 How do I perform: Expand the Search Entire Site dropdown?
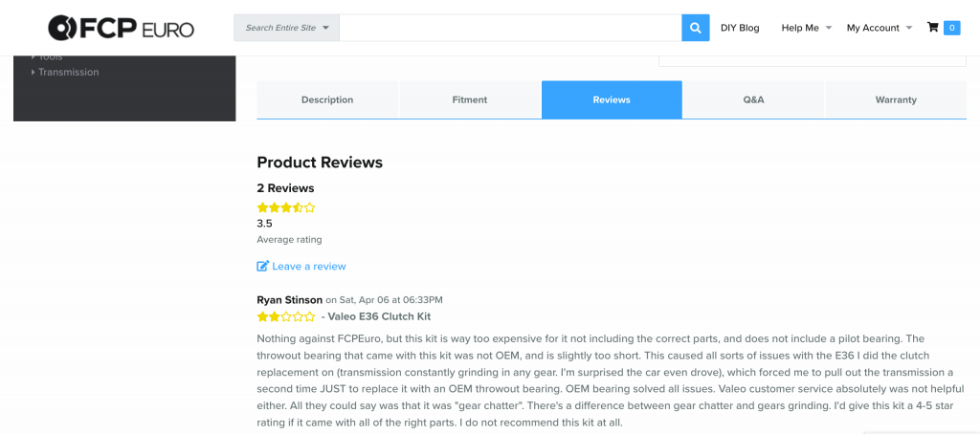287,28
